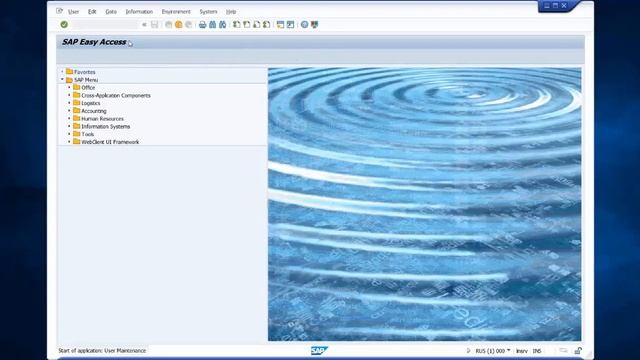Click the ripple water image in the right pane
This screenshot has height=360, width=640.
(x=424, y=204)
